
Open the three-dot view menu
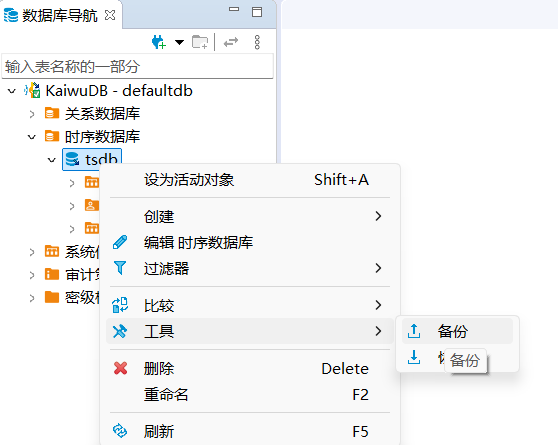[x=257, y=42]
